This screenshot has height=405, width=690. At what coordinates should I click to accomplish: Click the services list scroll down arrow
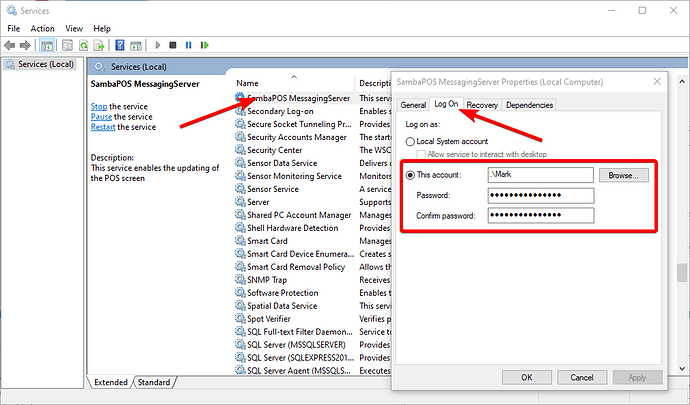point(682,368)
